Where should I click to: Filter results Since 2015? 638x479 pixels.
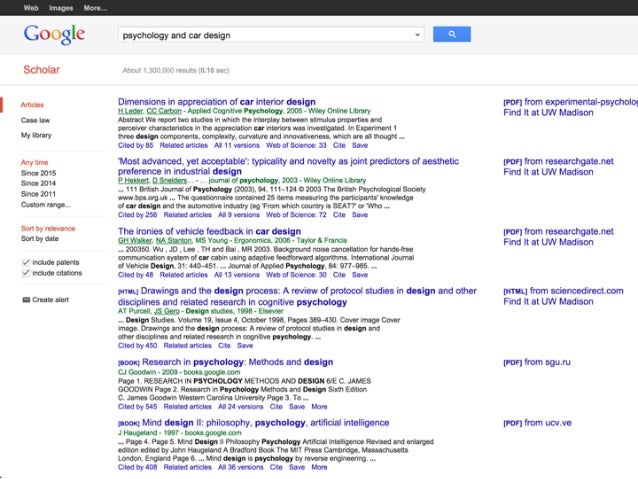tap(39, 173)
